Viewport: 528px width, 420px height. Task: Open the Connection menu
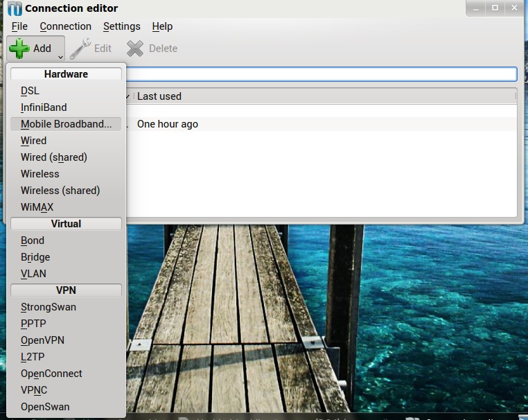65,26
